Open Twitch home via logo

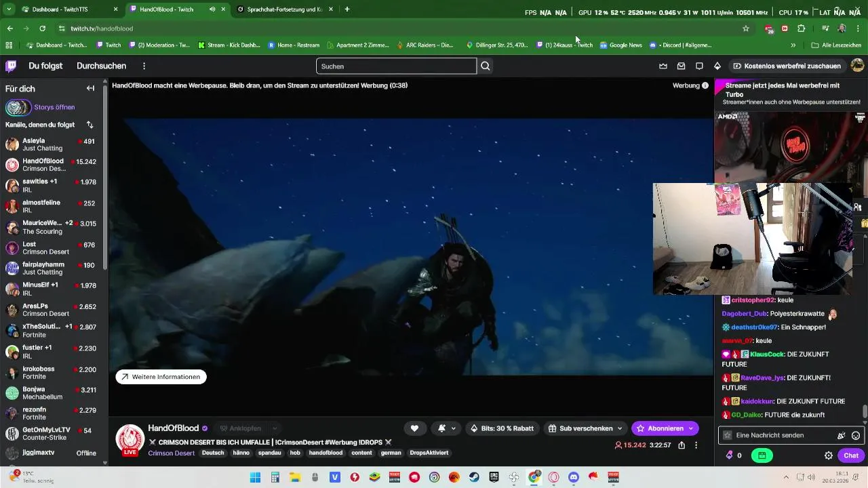[11, 66]
